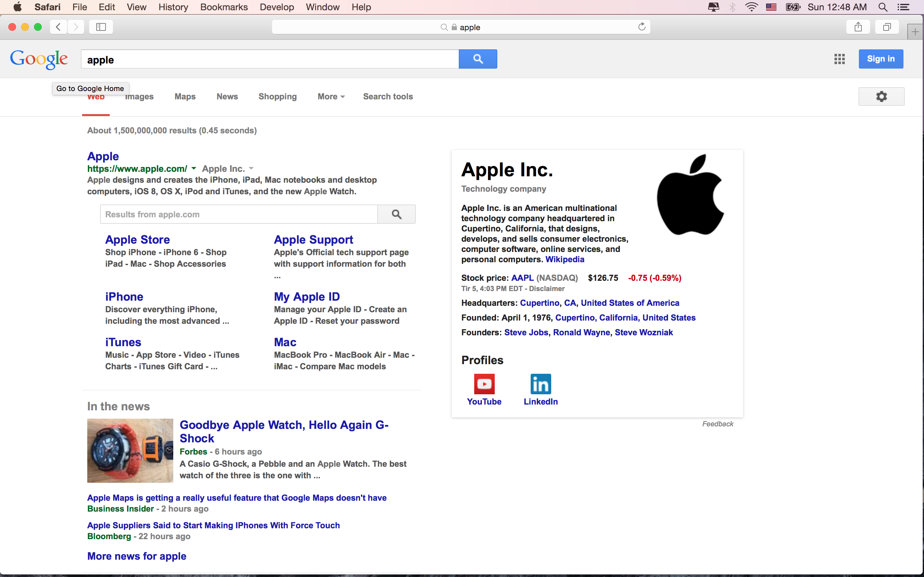
Task: Open the Spotlight search icon in the menu bar
Action: point(882,7)
